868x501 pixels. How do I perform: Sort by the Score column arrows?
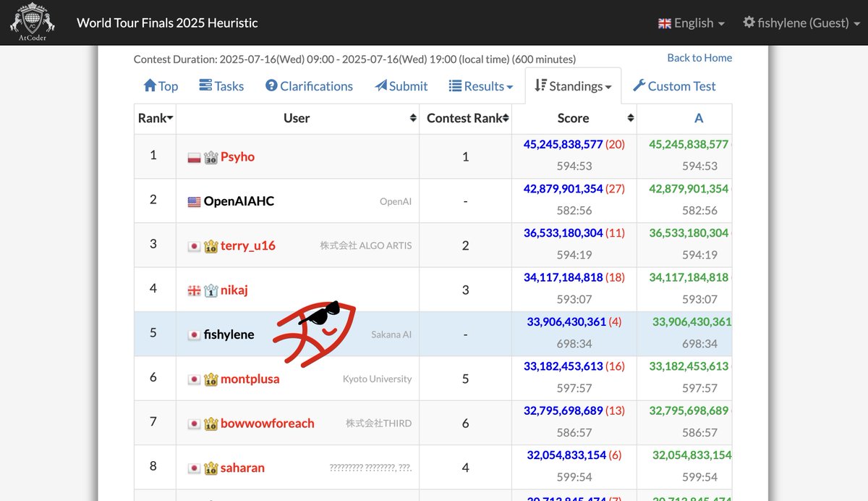coord(631,118)
